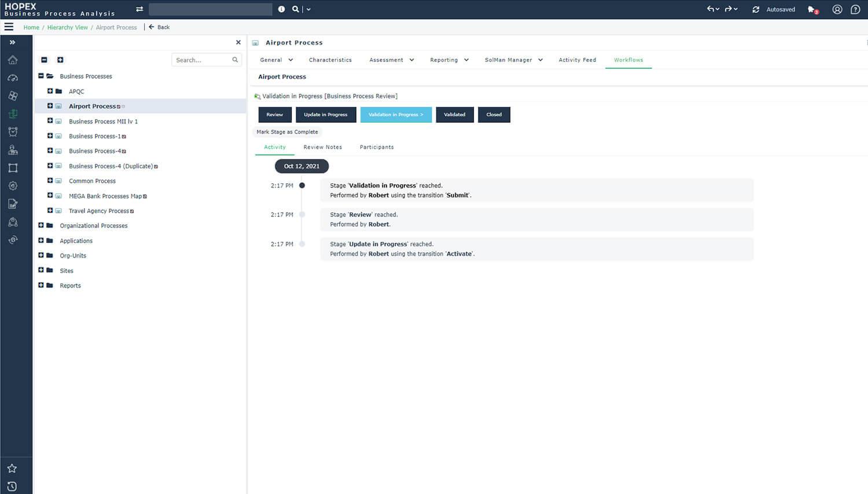Select Business Process-4 (Duplicate) tree item
The height and width of the screenshot is (494, 868).
[x=111, y=166]
